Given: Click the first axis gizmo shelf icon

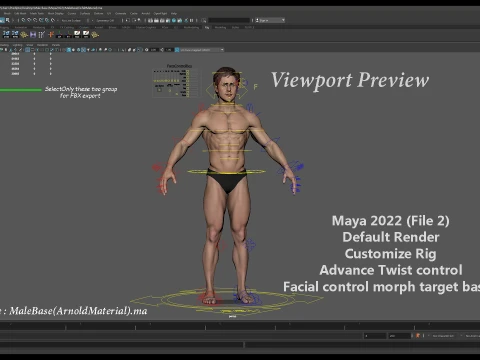Looking at the screenshot, I should coord(59,34).
